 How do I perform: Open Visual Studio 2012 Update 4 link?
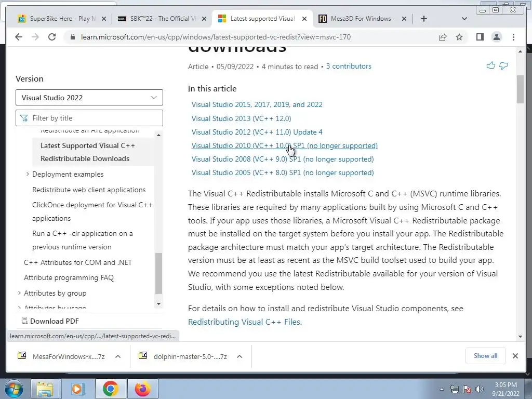257,132
